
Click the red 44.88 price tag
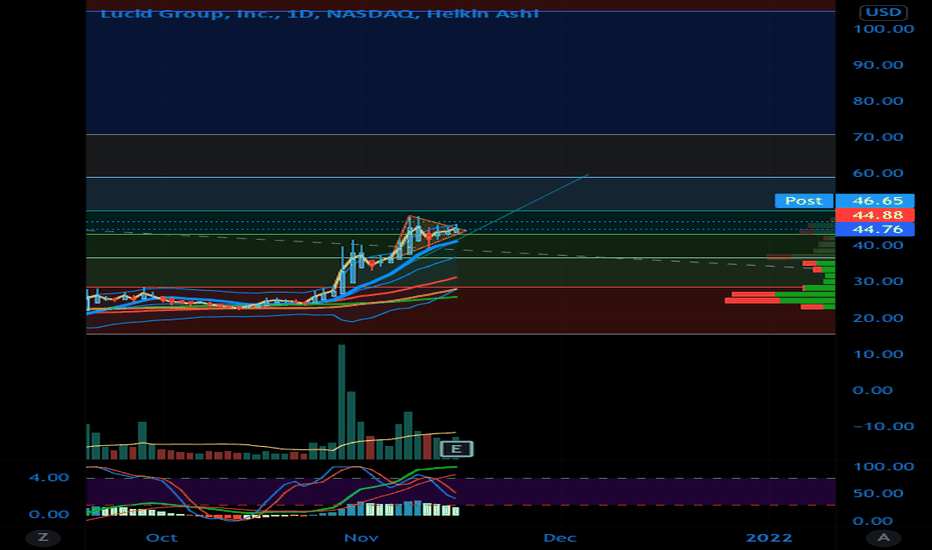875,215
